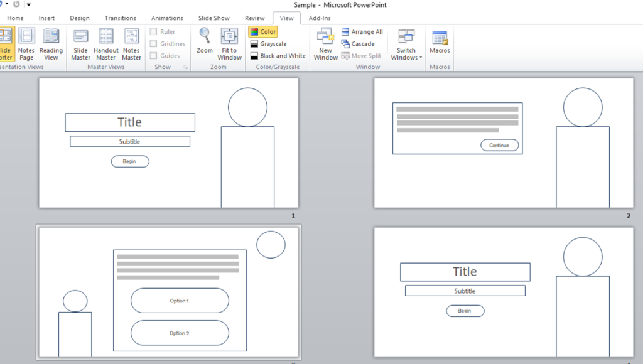Switch to the Animations tab
The width and height of the screenshot is (643, 364).
(x=167, y=18)
